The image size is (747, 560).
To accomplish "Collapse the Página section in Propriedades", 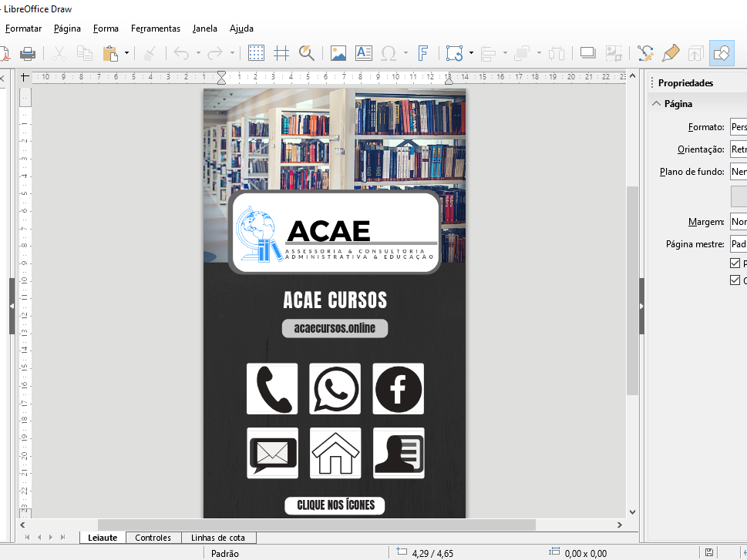I will coord(657,103).
